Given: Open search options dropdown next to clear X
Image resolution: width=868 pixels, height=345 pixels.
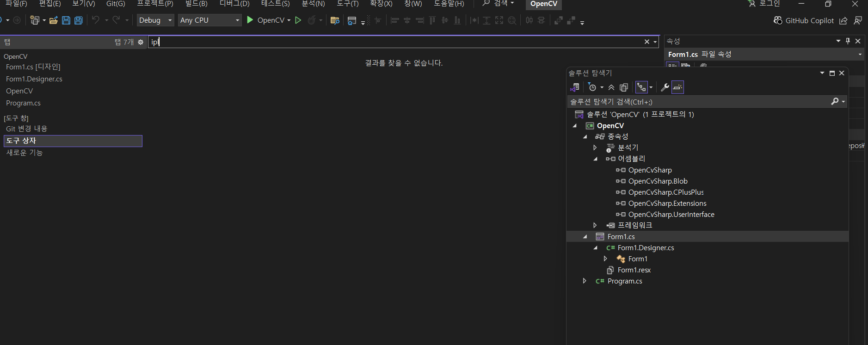Looking at the screenshot, I should 655,42.
